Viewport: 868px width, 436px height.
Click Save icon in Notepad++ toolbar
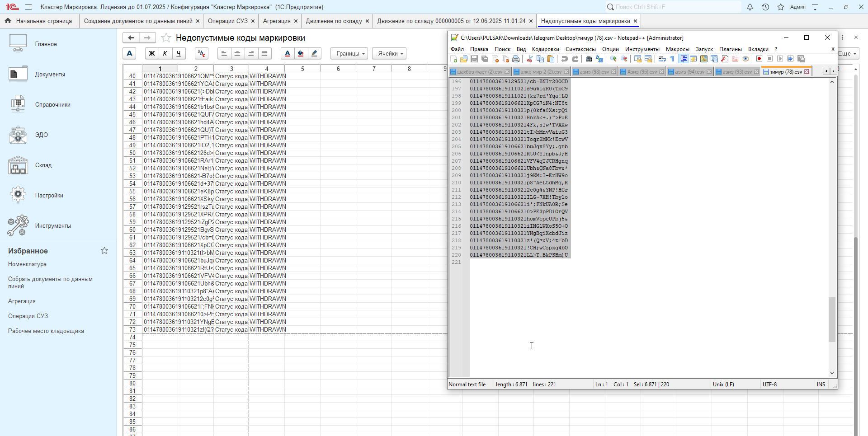point(474,59)
